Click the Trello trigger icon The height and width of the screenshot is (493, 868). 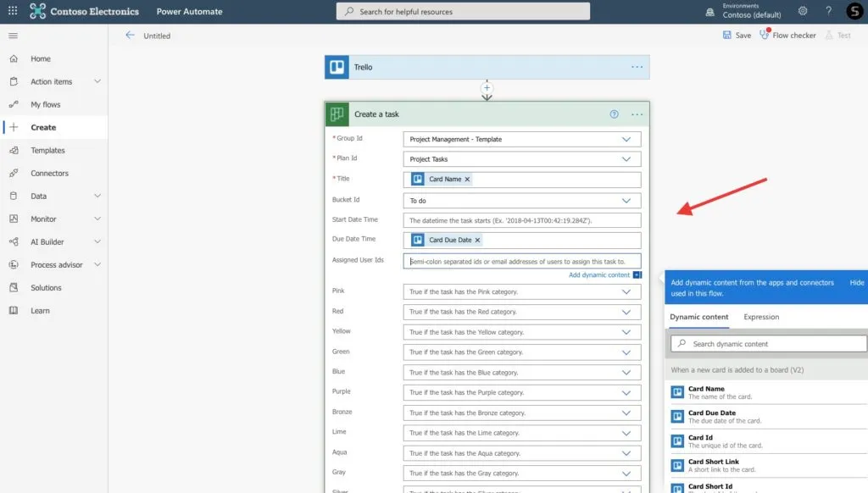click(x=337, y=67)
